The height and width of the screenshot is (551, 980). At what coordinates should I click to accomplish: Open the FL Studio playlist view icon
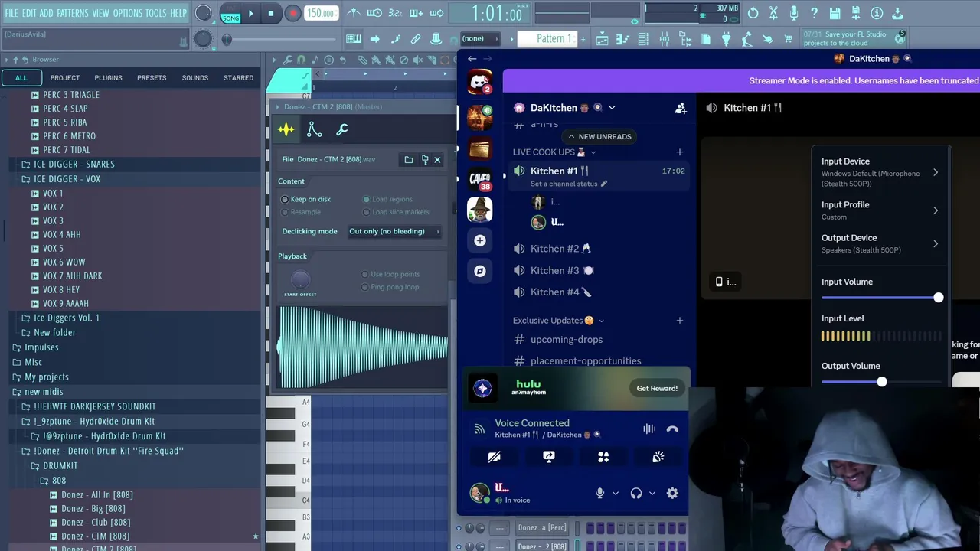[x=602, y=39]
